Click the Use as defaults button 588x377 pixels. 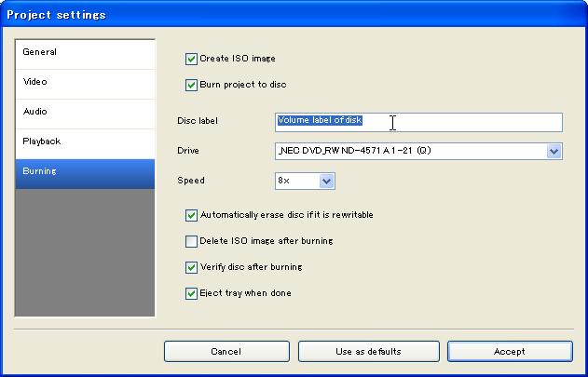(x=368, y=352)
